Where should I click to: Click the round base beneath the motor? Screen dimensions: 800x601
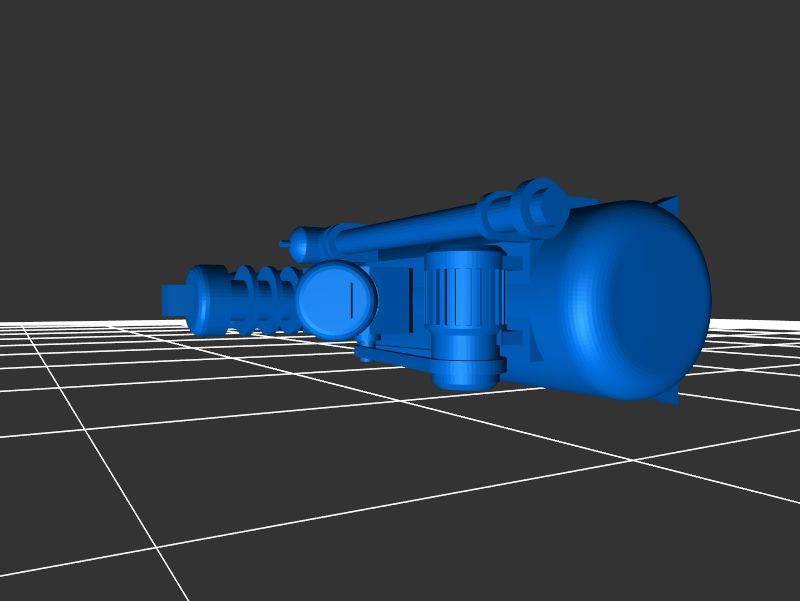463,373
